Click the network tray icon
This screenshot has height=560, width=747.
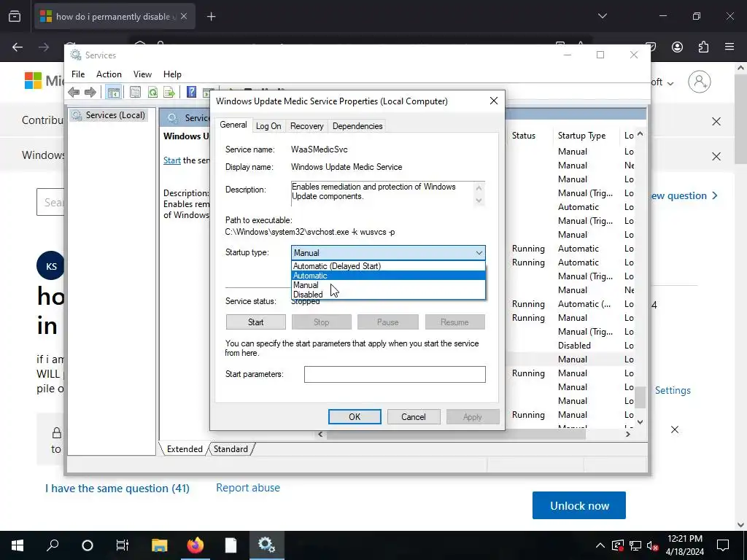coord(635,545)
